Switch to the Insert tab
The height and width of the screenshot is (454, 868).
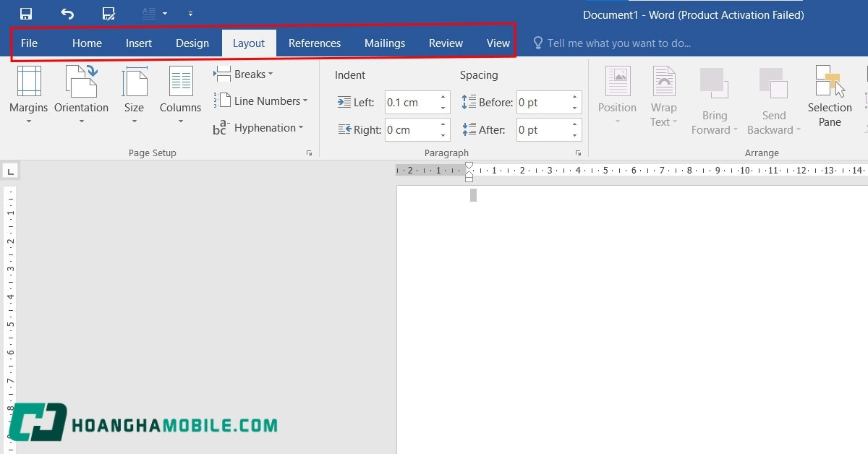[x=139, y=43]
